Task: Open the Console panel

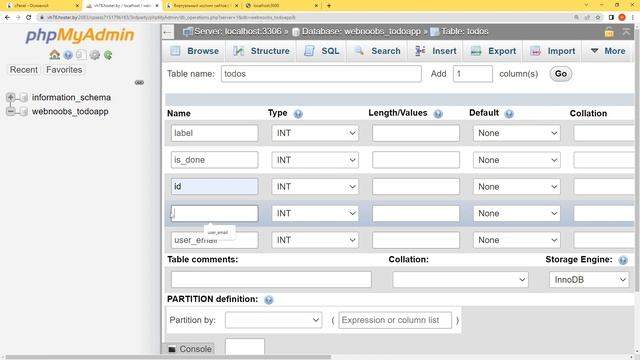Action: click(190, 349)
